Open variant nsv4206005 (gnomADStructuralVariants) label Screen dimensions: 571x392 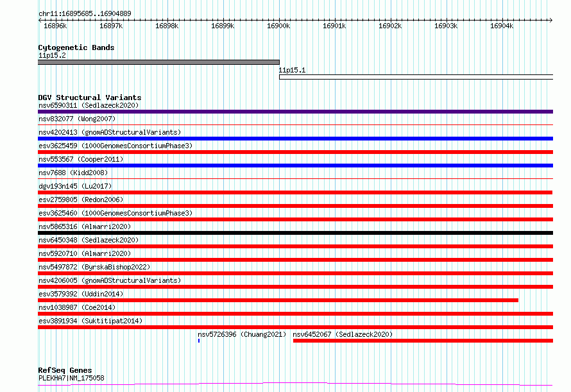pyautogui.click(x=110, y=280)
